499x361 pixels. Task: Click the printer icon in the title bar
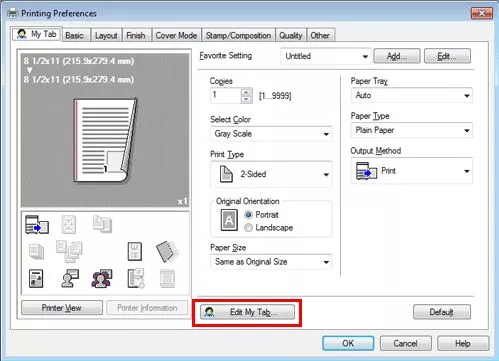pyautogui.click(x=13, y=13)
